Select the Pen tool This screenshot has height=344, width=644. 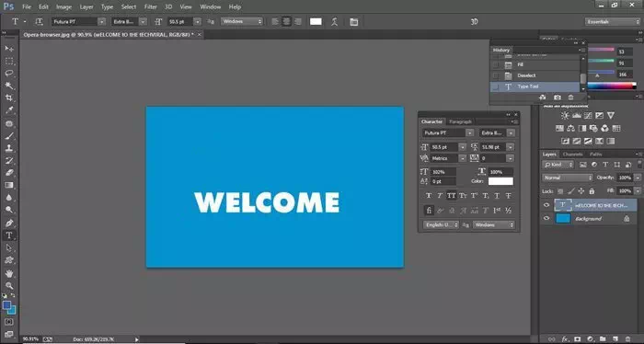[x=9, y=224]
